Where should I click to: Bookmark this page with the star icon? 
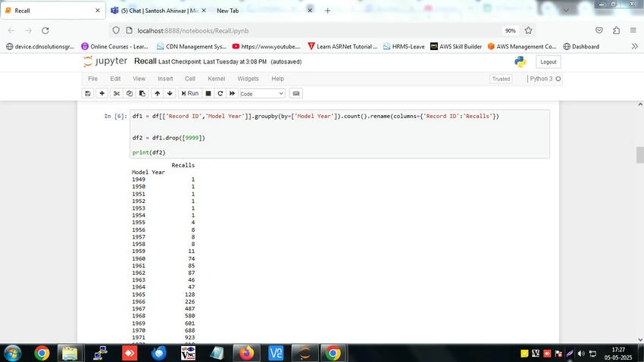pos(528,31)
